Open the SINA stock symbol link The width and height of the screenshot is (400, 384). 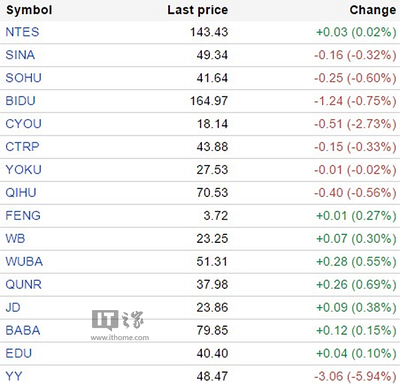[x=20, y=55]
